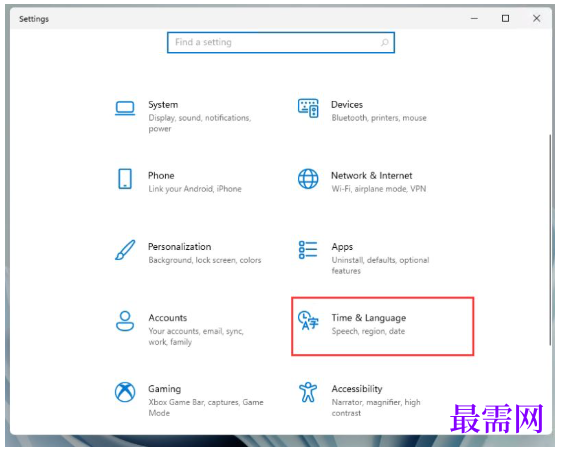Open Time & Language settings label
The height and width of the screenshot is (450, 562).
pos(369,318)
